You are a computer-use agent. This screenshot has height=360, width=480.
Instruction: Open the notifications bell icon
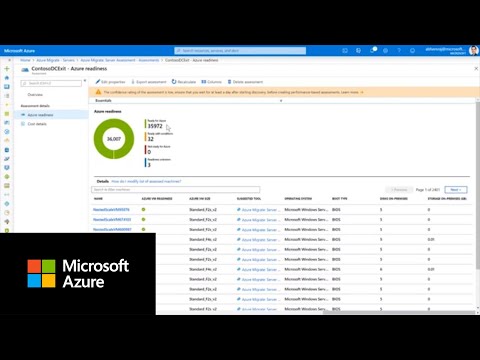click(372, 50)
